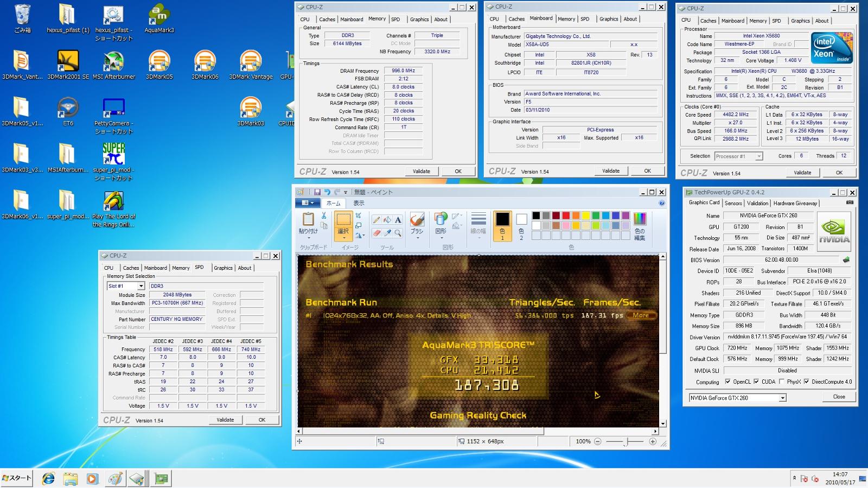Select the MSI Afterburner desktop icon
The width and height of the screenshot is (868, 488).
coord(114,65)
